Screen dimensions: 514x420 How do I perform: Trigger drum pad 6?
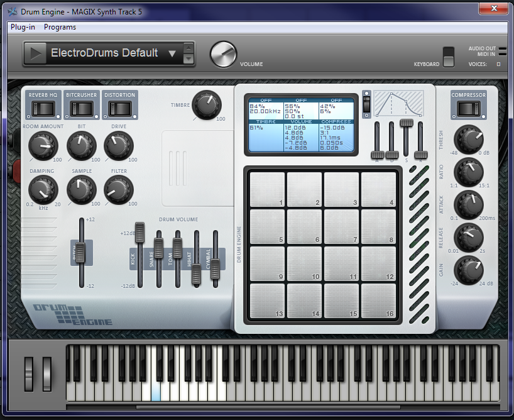304,227
